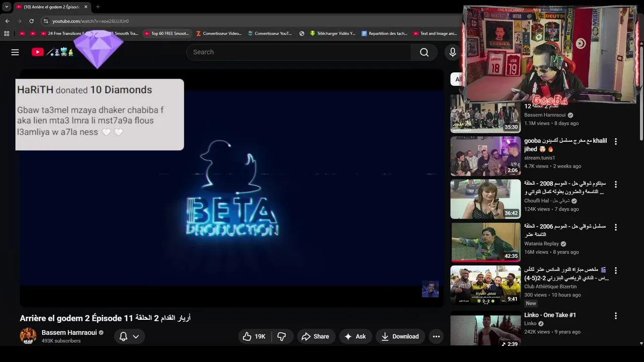Open the 36:42 Choufli Hal thumbnail
The height and width of the screenshot is (362, 644).
[x=486, y=199]
